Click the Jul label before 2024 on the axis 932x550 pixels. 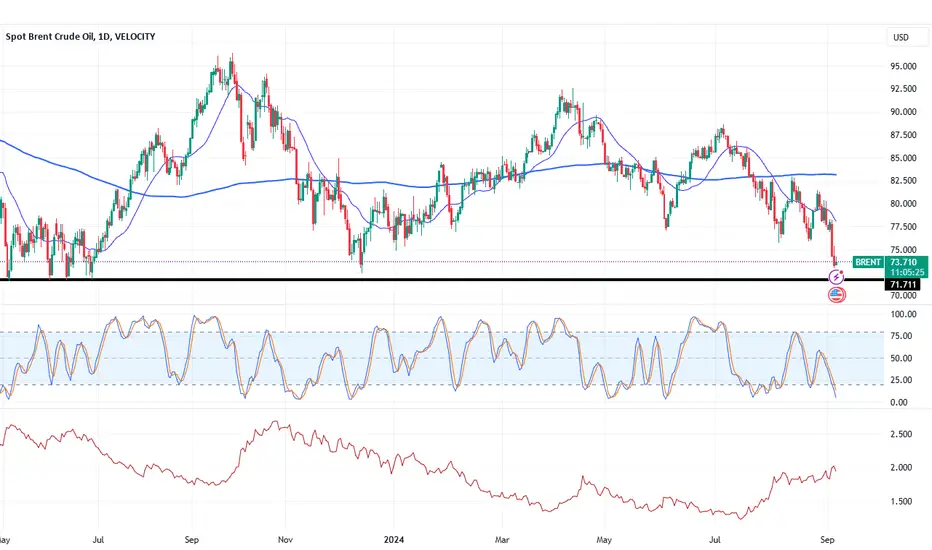pyautogui.click(x=99, y=540)
